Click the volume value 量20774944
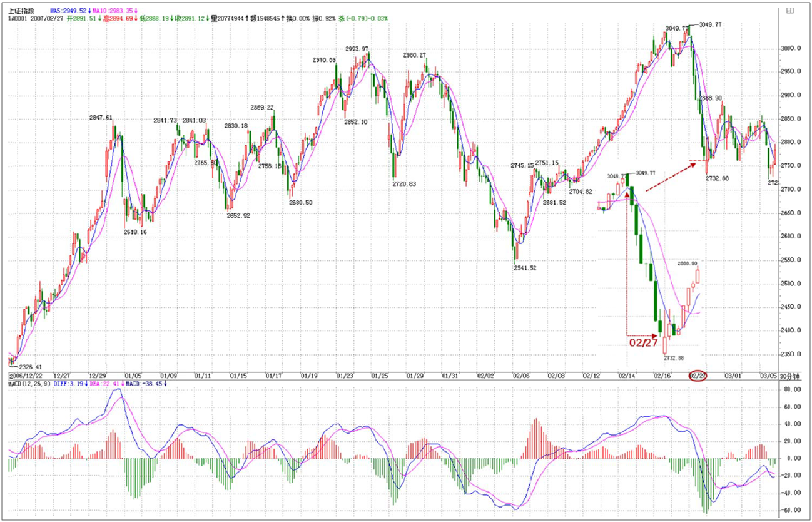Image resolution: width=812 pixels, height=522 pixels. coord(230,19)
